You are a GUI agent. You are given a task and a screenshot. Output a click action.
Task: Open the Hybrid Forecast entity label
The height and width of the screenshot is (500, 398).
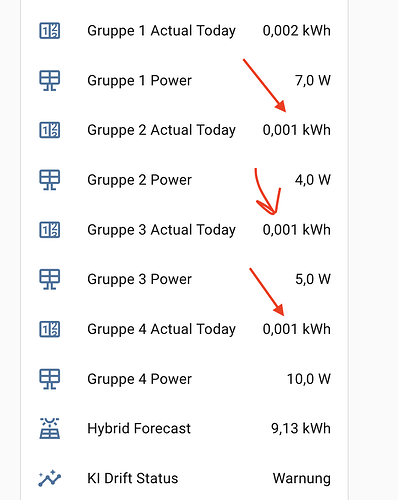tap(139, 429)
